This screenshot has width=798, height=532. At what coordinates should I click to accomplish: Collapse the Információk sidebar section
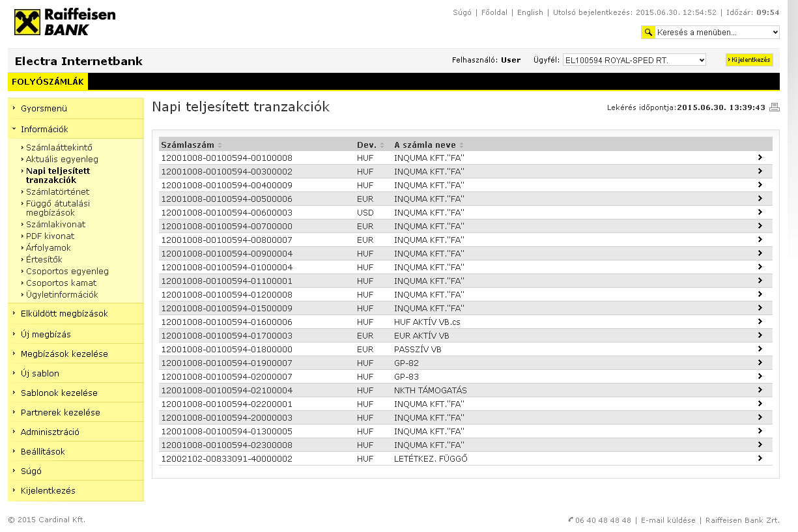76,129
